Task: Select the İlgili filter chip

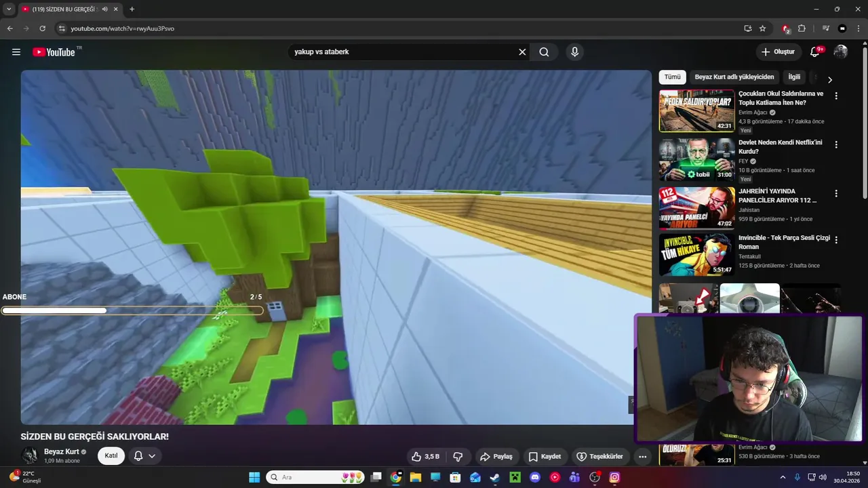Action: 794,77
